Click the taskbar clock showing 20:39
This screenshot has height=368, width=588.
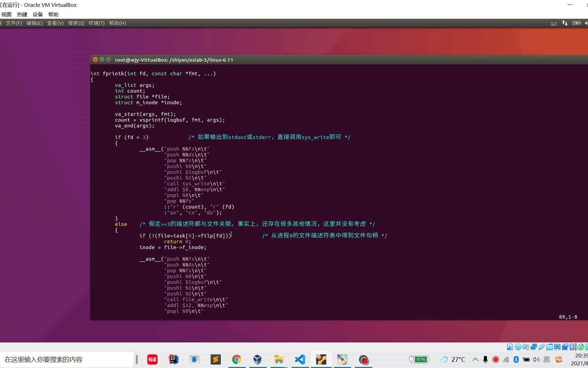(579, 359)
